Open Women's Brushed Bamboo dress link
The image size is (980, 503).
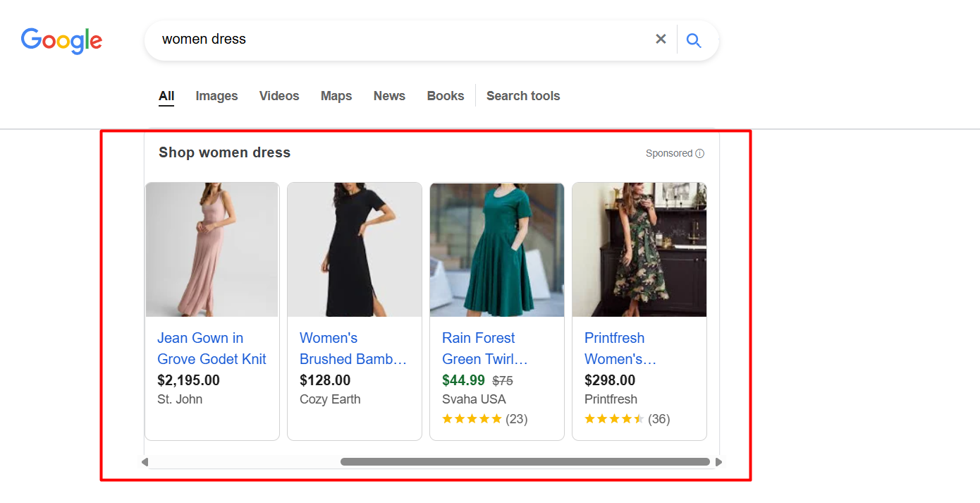[353, 349]
